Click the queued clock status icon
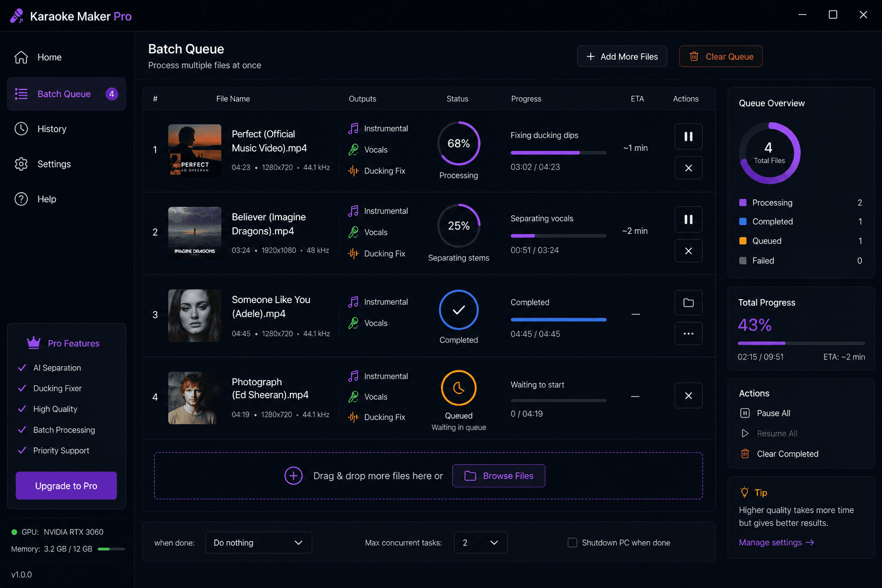Viewport: 882px width, 588px height. [x=459, y=388]
